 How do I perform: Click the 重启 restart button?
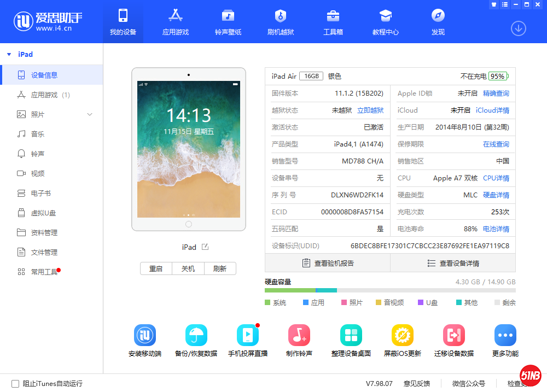[x=156, y=268]
